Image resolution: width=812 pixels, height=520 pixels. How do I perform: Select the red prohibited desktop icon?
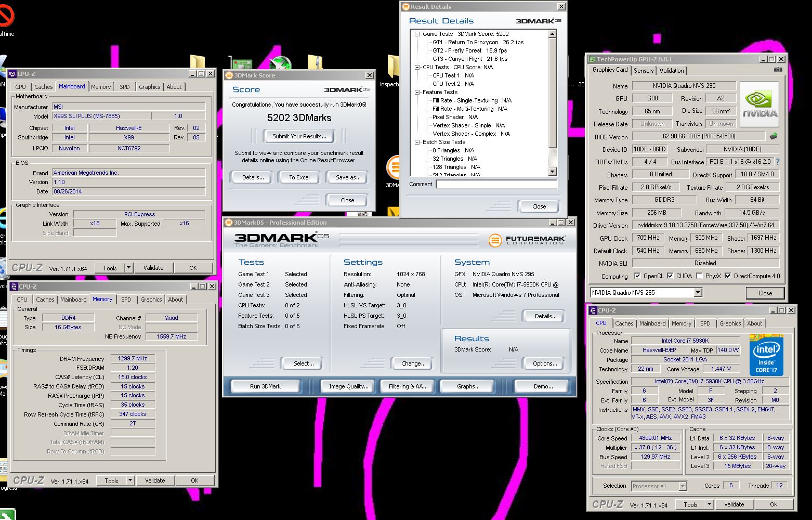tap(6, 16)
